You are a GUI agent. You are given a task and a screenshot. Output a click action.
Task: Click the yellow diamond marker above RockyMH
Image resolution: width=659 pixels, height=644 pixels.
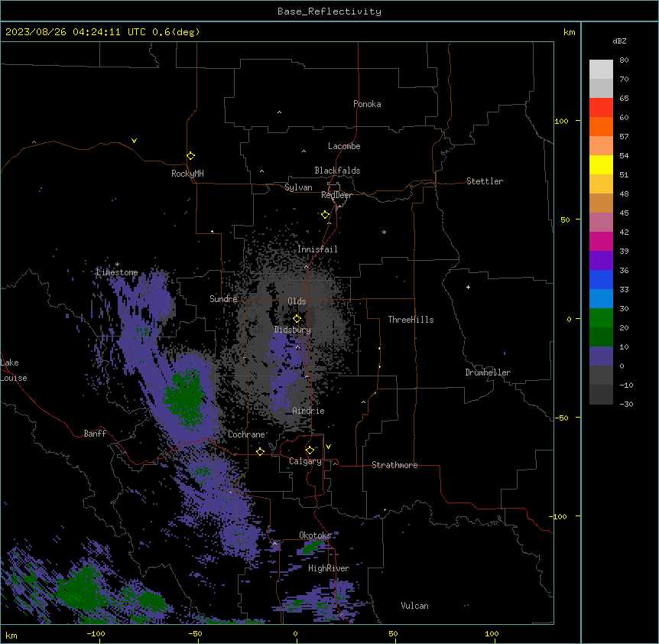pos(190,156)
